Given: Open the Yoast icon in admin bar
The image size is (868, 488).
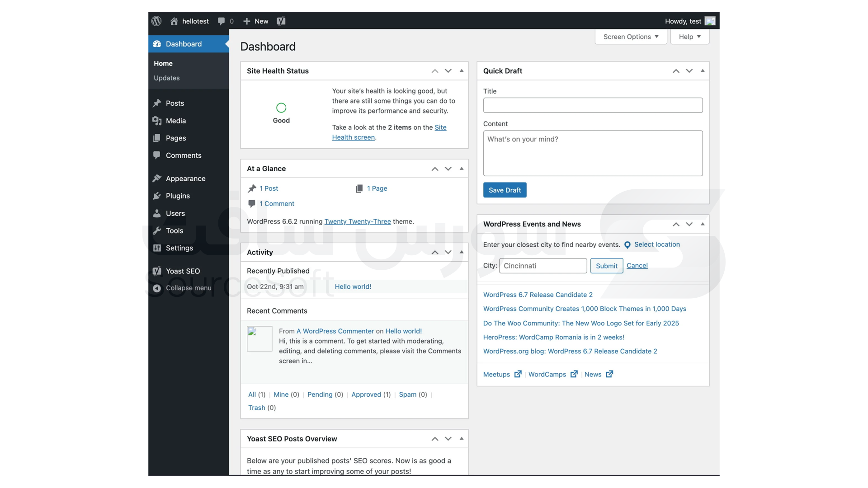Looking at the screenshot, I should 281,21.
